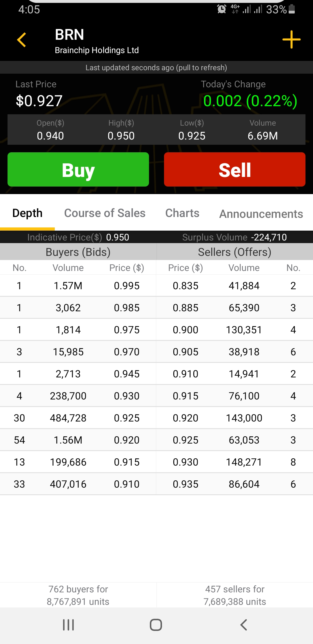Tap the alarm icon in status bar
Screen dimensions: 313x644
tap(222, 9)
